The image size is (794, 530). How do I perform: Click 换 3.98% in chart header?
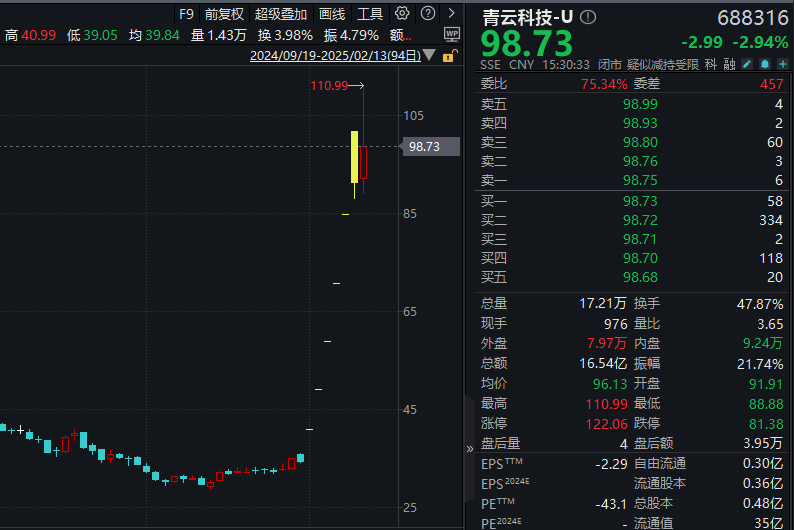[x=285, y=35]
